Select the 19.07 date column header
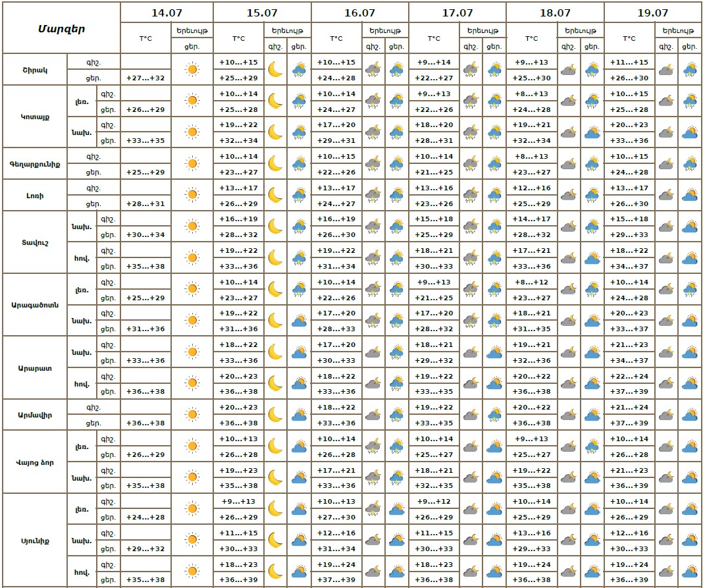Screen dimensions: 703x588 [x=652, y=13]
